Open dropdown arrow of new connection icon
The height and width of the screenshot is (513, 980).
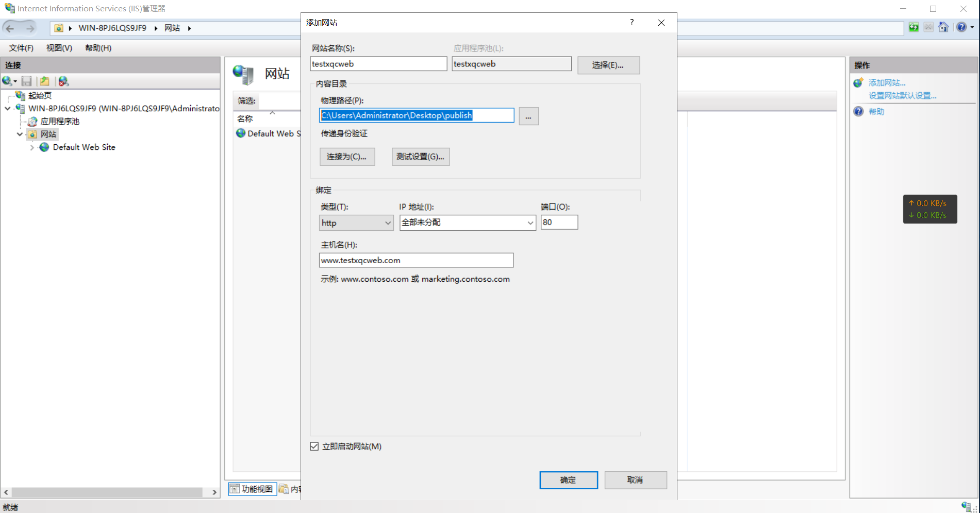15,81
